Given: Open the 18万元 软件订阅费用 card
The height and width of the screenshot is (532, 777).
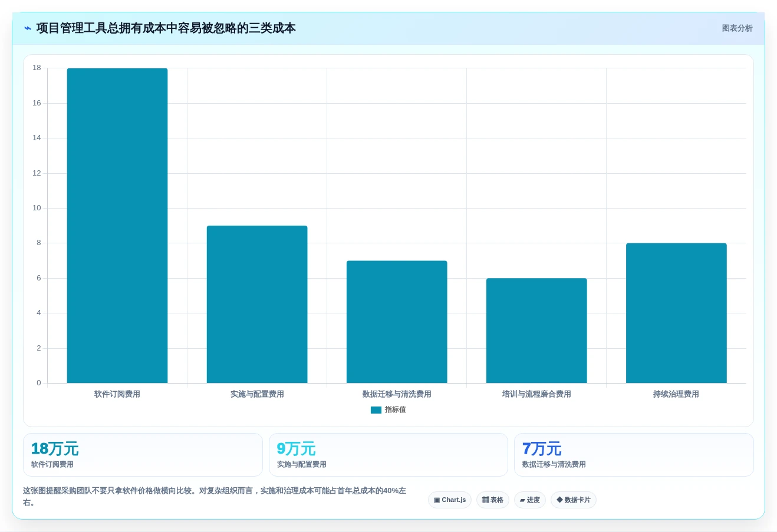Looking at the screenshot, I should pos(143,455).
